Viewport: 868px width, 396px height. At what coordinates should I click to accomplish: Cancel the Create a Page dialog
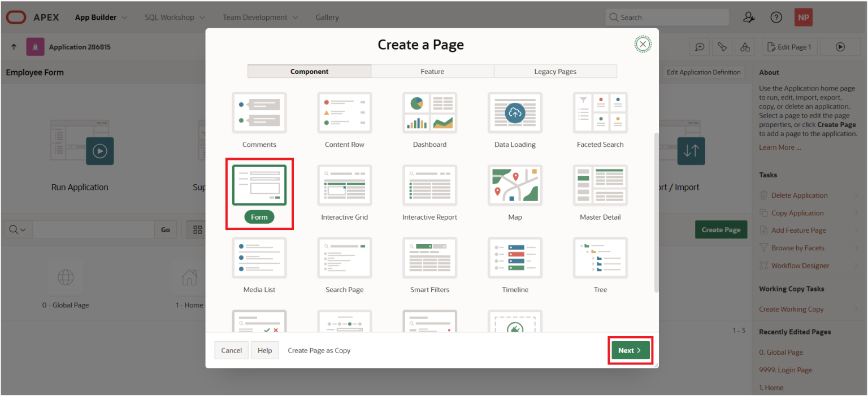click(231, 350)
